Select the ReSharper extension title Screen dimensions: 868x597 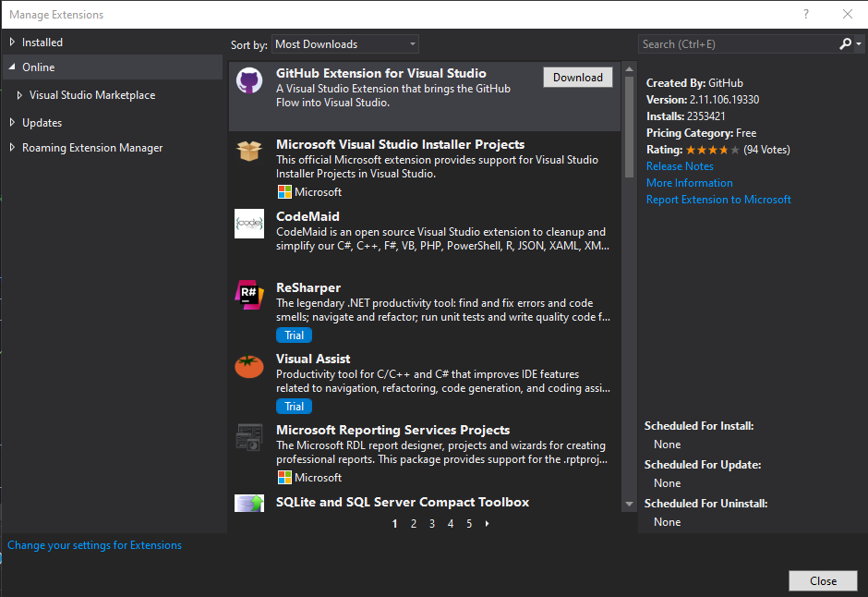click(x=308, y=287)
